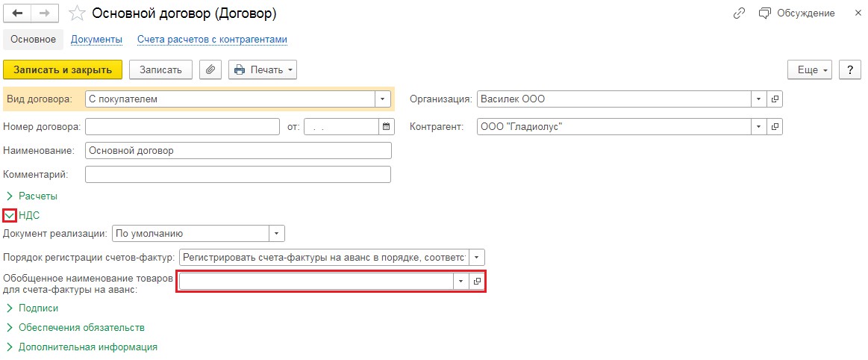Copy link with chain icon
868x360 pixels.
pos(739,13)
